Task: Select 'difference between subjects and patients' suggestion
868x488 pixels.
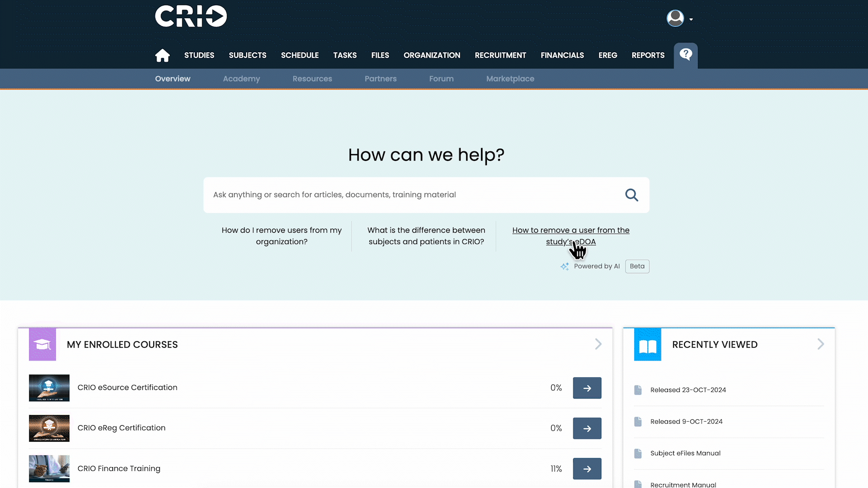Action: [x=426, y=236]
